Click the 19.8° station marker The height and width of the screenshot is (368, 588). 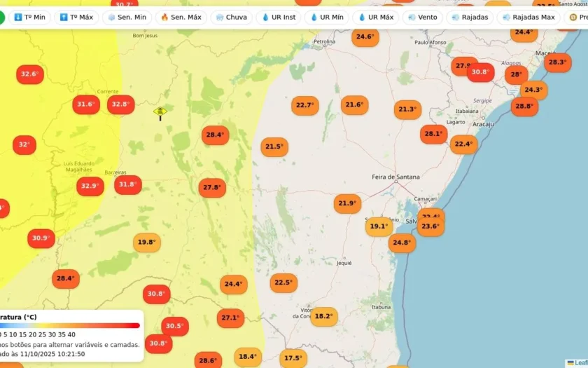pos(147,243)
